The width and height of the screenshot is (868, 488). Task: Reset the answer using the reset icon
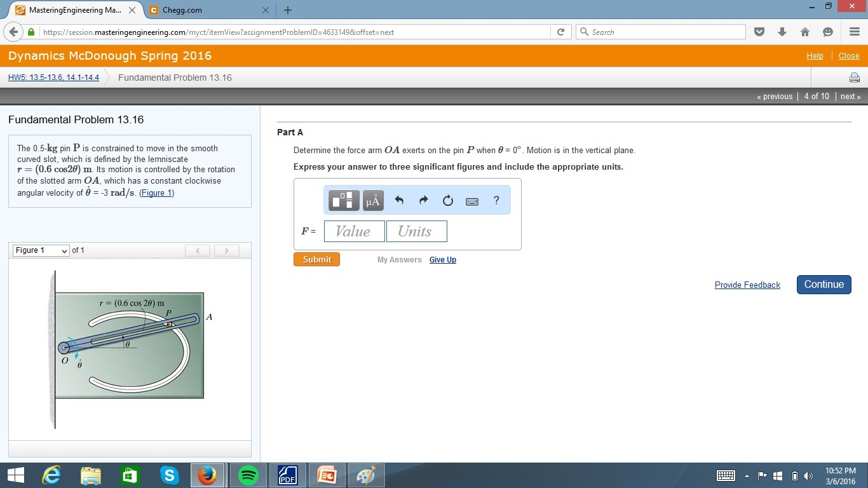point(447,200)
